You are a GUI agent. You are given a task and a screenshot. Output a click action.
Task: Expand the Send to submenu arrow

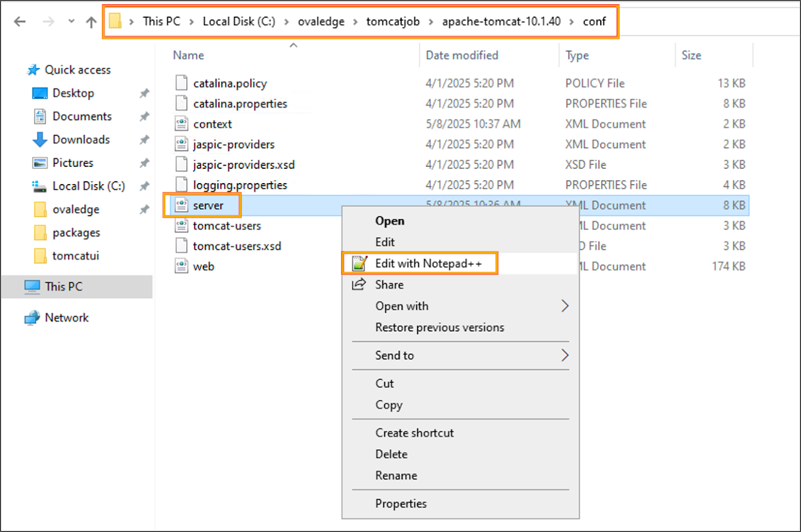[565, 355]
